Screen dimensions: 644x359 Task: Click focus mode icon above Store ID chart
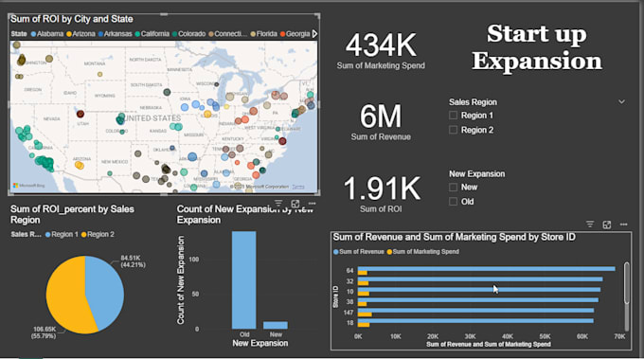(x=607, y=224)
